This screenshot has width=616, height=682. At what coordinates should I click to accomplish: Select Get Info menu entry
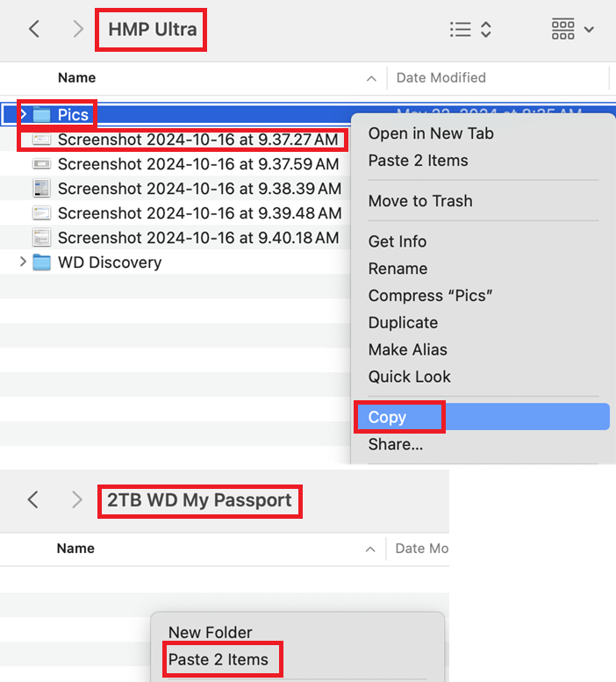pyautogui.click(x=397, y=241)
